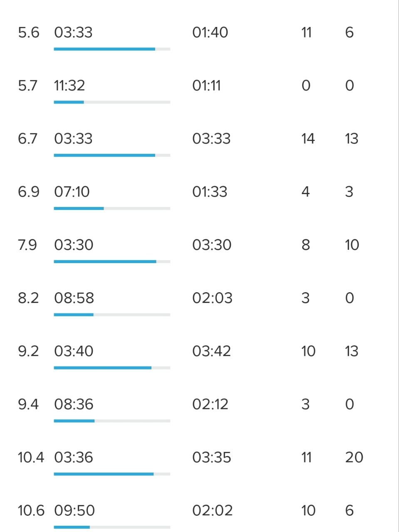The height and width of the screenshot is (532, 399).
Task: Click the 10.4 distance label
Action: point(31,458)
